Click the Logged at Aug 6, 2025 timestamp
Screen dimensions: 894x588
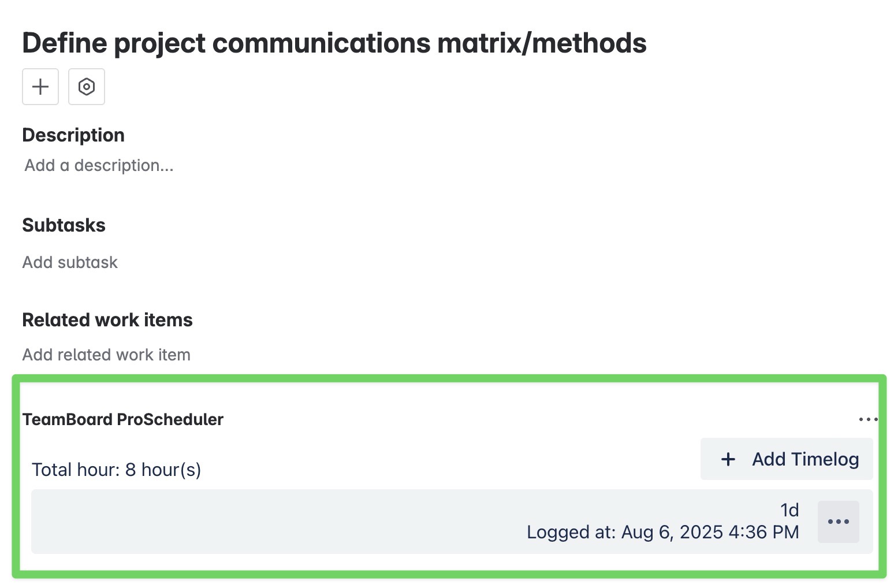[x=663, y=532]
